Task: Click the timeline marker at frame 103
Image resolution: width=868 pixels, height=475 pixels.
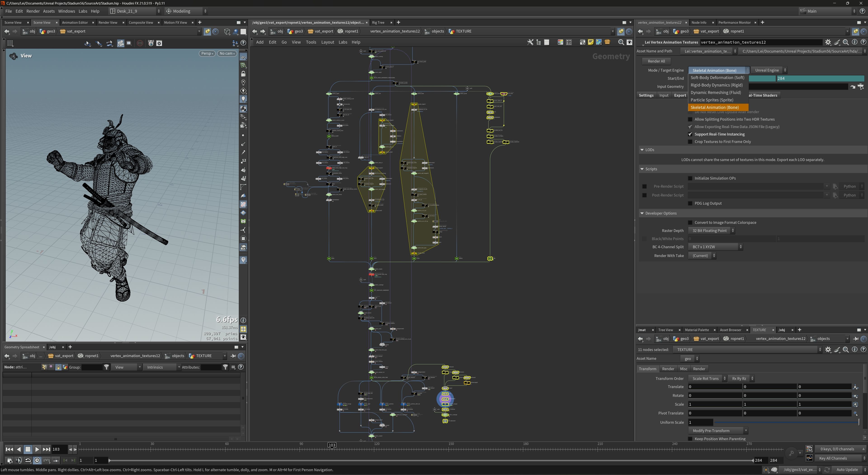Action: [x=332, y=445]
